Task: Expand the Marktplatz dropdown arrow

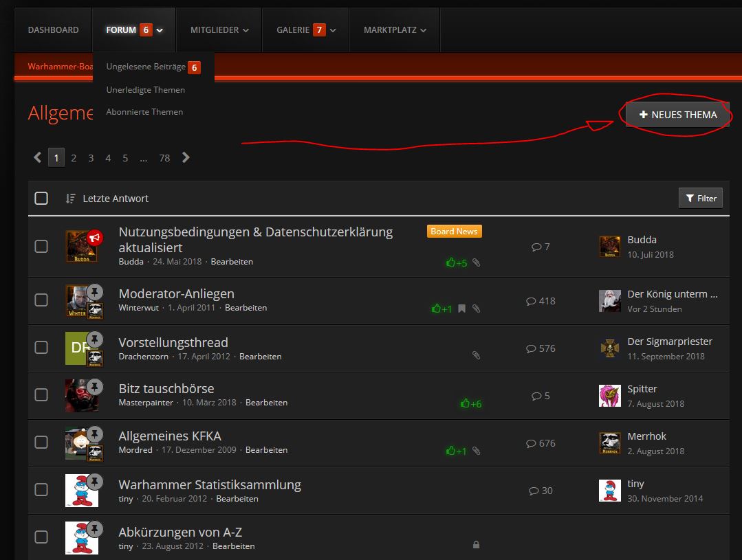Action: click(x=423, y=30)
